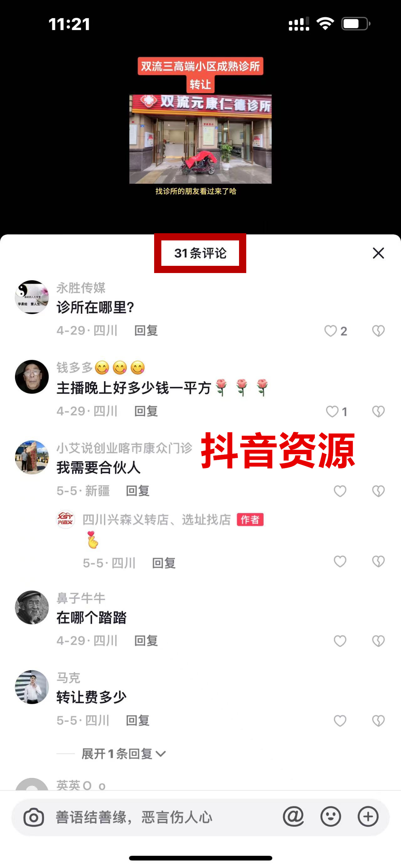Open 四川兴森义转店 author profile name

click(x=157, y=520)
